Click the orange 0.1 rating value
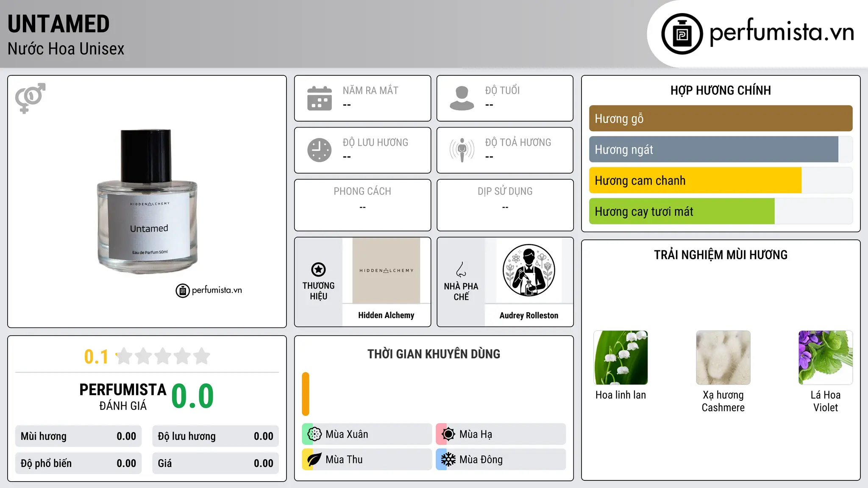 [x=96, y=357]
